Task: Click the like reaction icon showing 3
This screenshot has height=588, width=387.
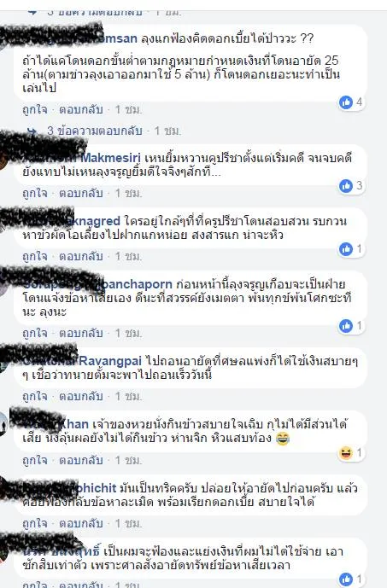Action: (346, 186)
